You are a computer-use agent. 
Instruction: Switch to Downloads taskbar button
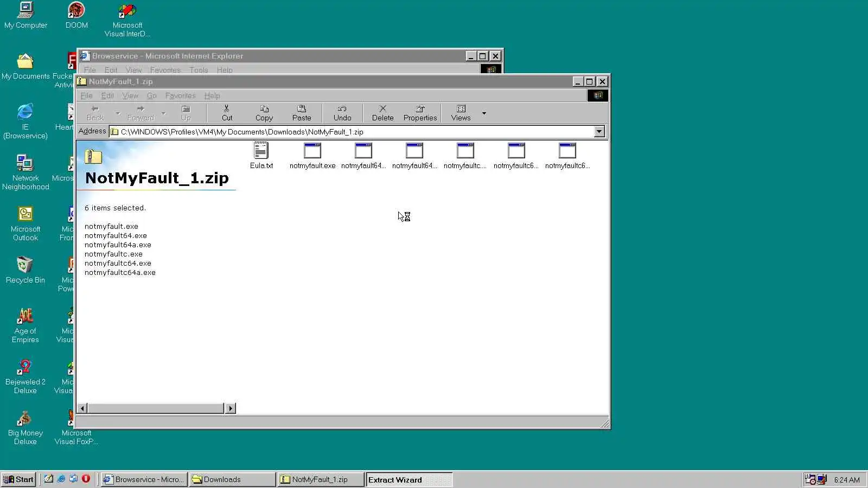(232, 479)
